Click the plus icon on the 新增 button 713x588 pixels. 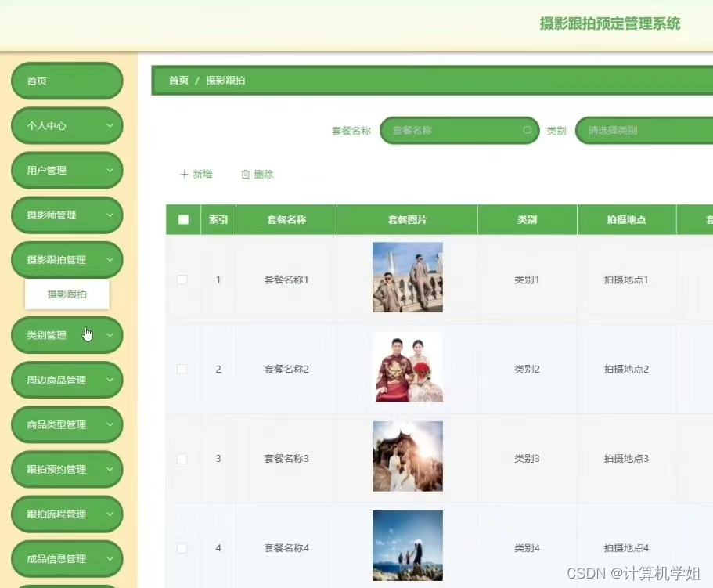(183, 174)
